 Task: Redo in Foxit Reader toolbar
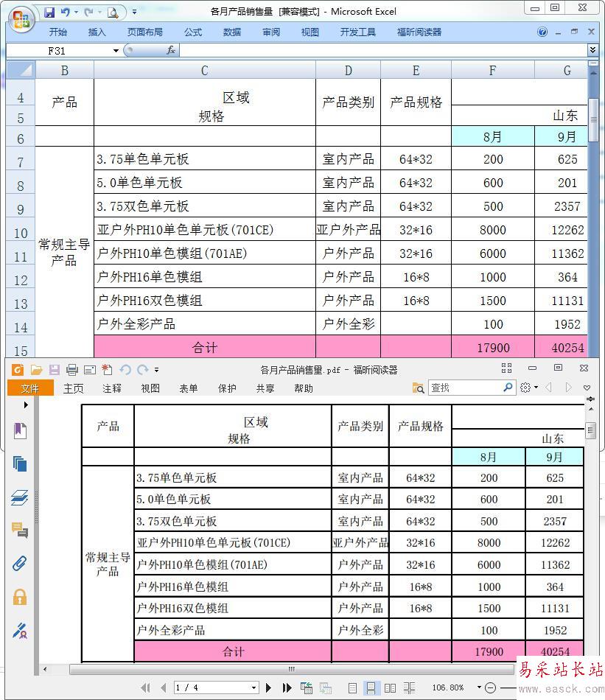(x=142, y=370)
